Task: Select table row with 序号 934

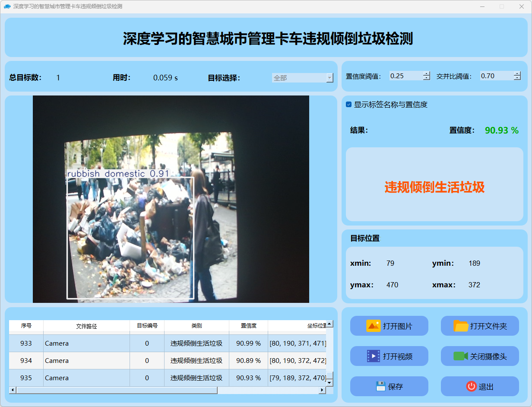Action: 26,360
